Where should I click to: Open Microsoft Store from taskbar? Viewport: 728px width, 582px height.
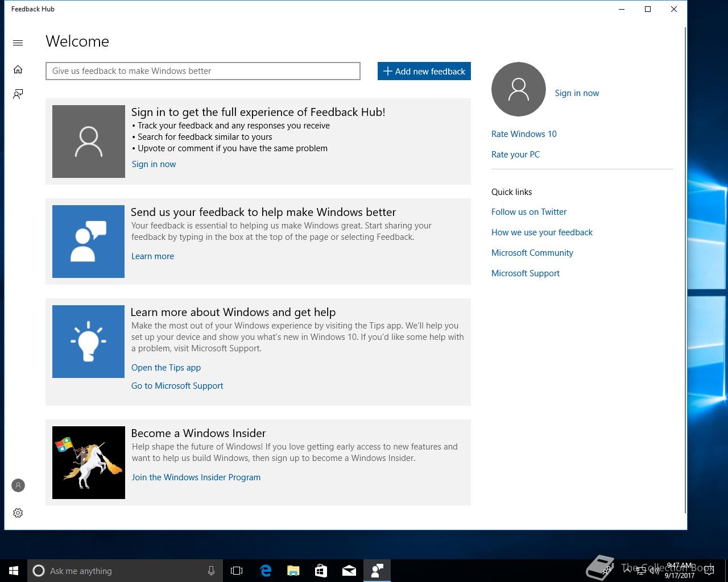click(x=321, y=571)
